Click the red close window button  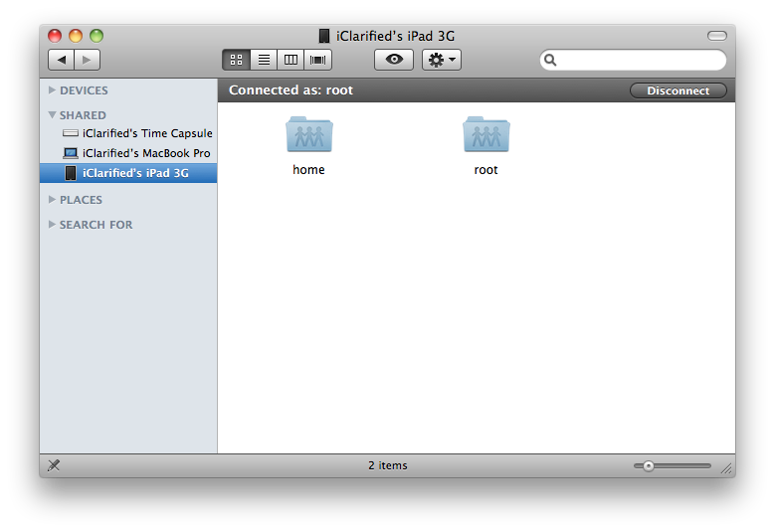55,36
